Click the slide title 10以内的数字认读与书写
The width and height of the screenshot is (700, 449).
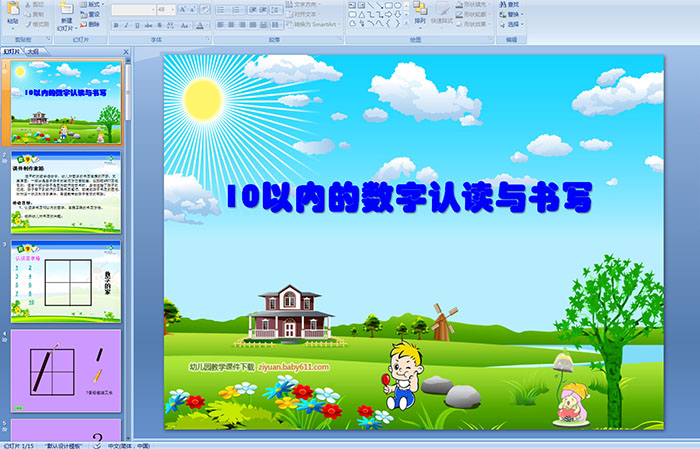pyautogui.click(x=409, y=197)
